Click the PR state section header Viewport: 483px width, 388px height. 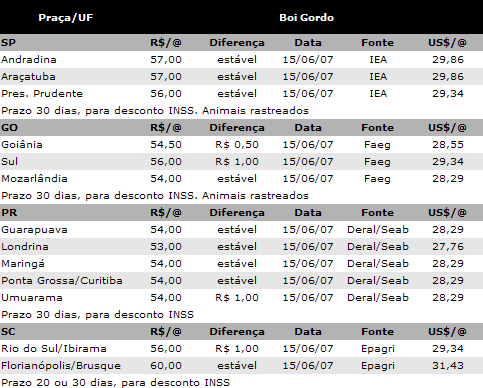241,213
